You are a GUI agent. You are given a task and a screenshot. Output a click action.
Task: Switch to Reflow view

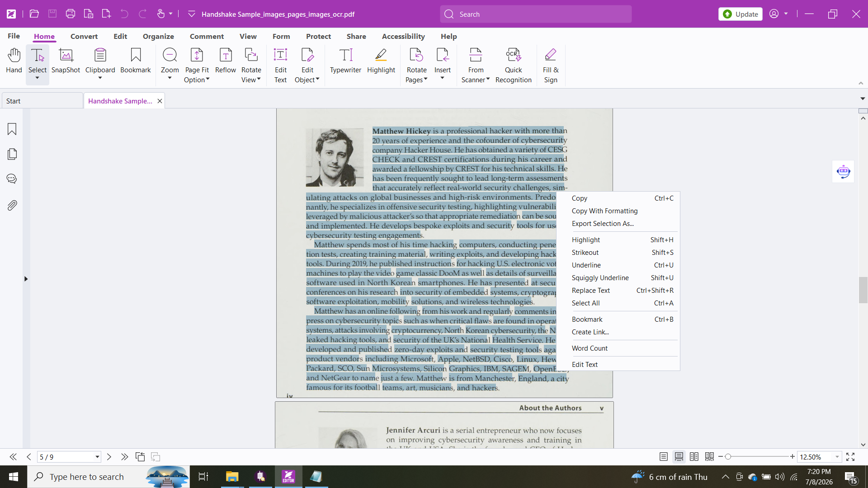[226, 61]
